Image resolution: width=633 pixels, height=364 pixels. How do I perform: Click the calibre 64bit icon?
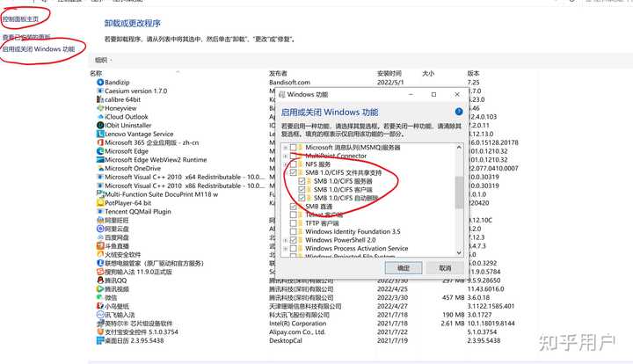[x=100, y=99]
